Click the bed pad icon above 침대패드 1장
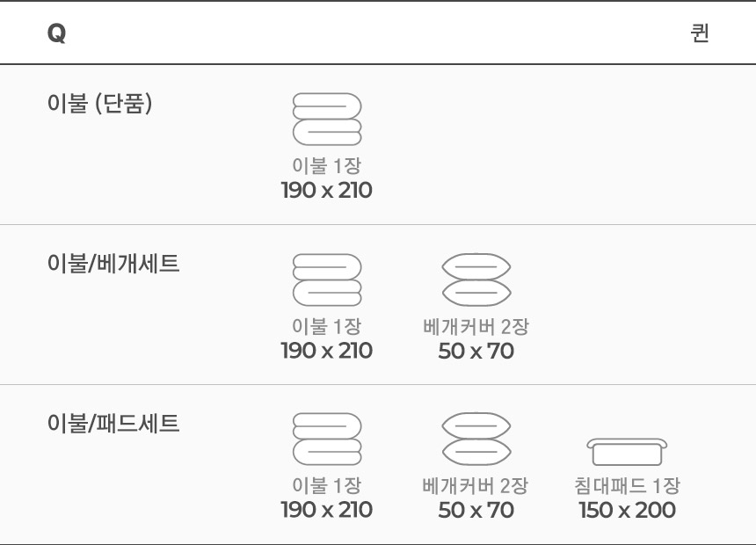 (x=627, y=452)
